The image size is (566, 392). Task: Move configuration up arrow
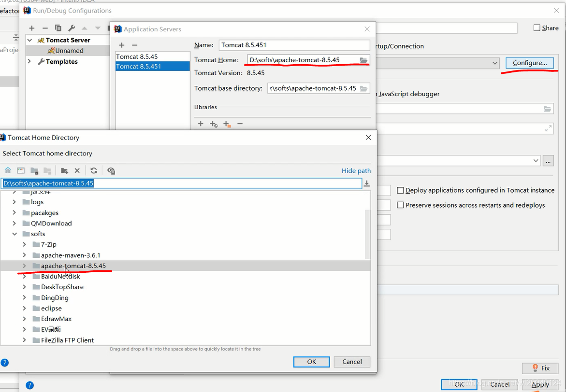(x=85, y=28)
